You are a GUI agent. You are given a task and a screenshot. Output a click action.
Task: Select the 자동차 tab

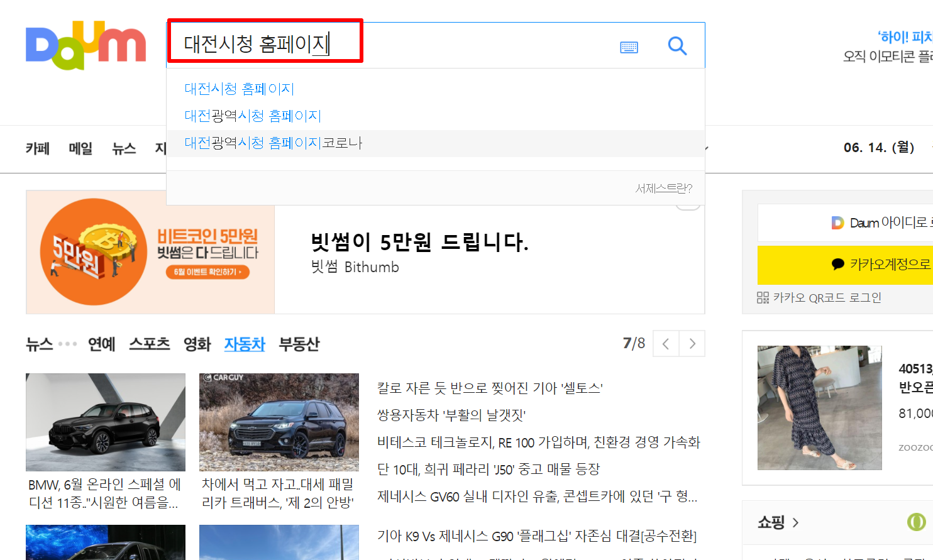(x=245, y=344)
